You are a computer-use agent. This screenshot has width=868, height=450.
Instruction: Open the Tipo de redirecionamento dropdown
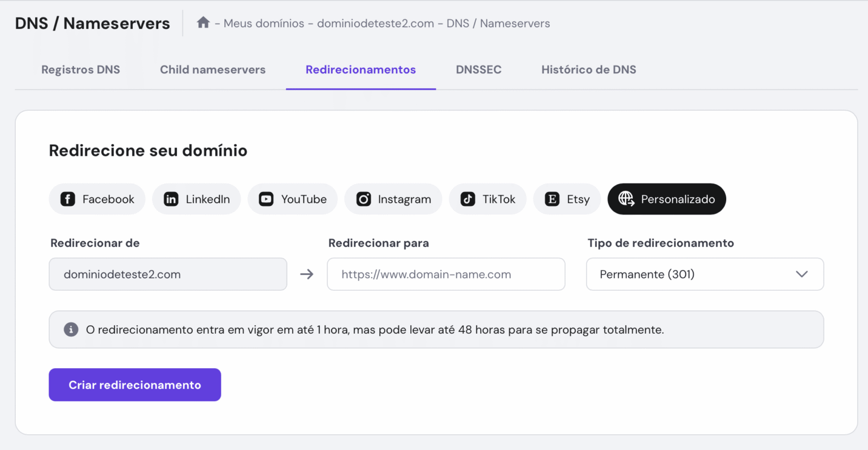tap(705, 274)
